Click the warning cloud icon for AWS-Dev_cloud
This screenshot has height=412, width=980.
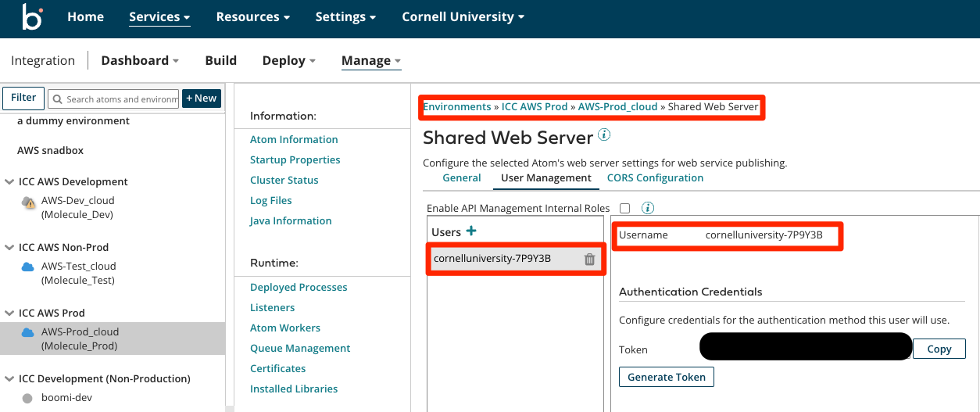pyautogui.click(x=29, y=203)
